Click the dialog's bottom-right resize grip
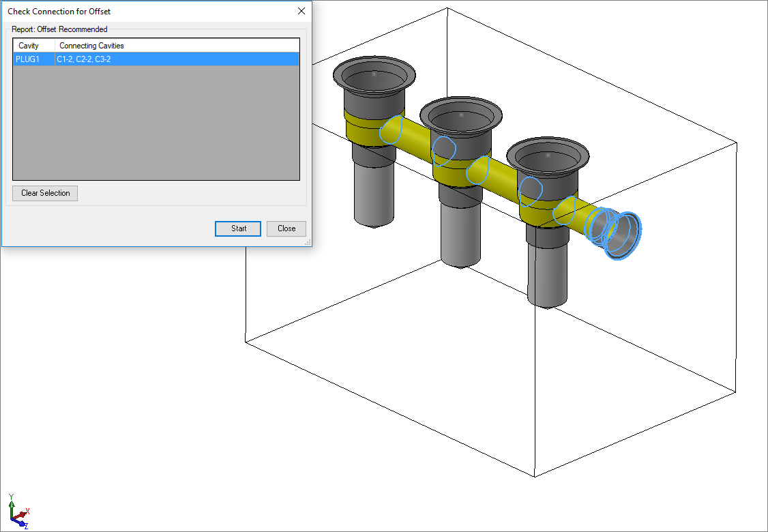 click(x=308, y=242)
